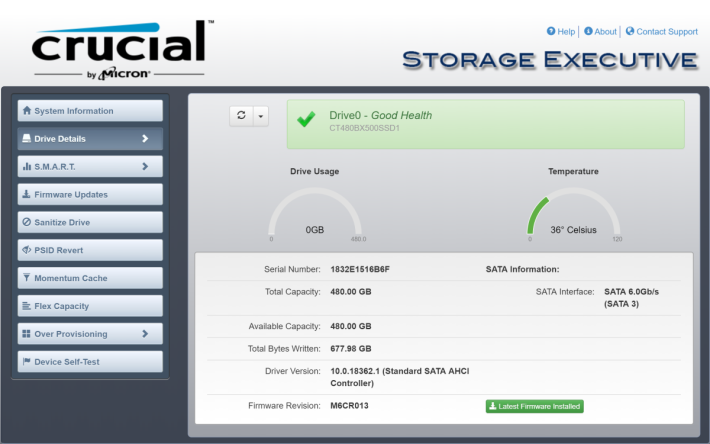
Task: Click the Available Capacity label
Action: pos(284,326)
